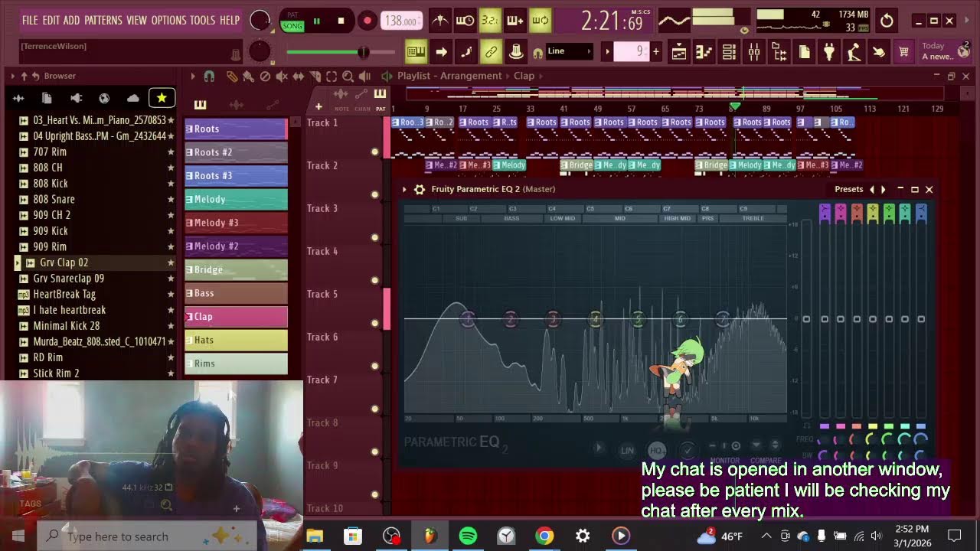Select the Melody #3 pattern

coord(236,223)
